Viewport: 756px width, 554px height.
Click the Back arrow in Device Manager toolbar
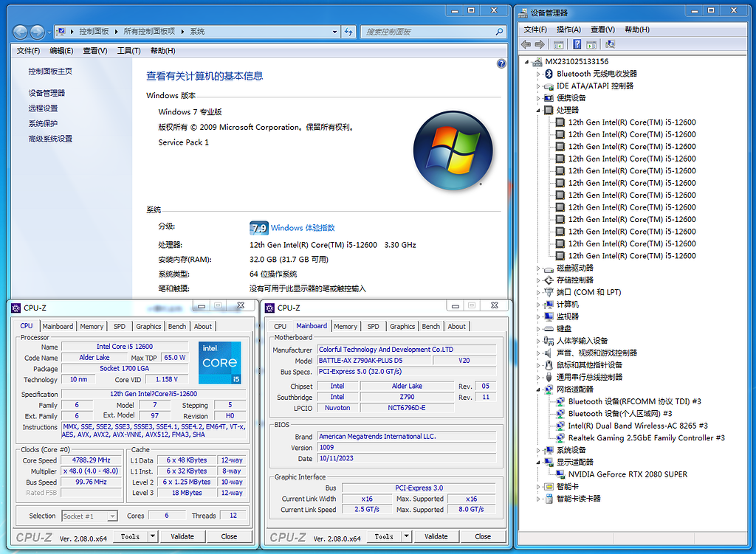(526, 44)
